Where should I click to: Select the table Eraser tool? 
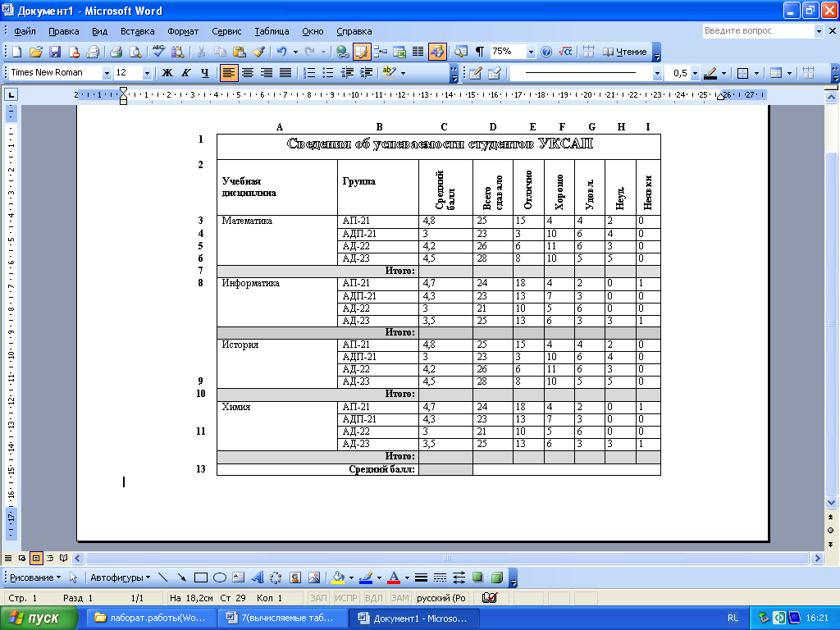tap(495, 73)
